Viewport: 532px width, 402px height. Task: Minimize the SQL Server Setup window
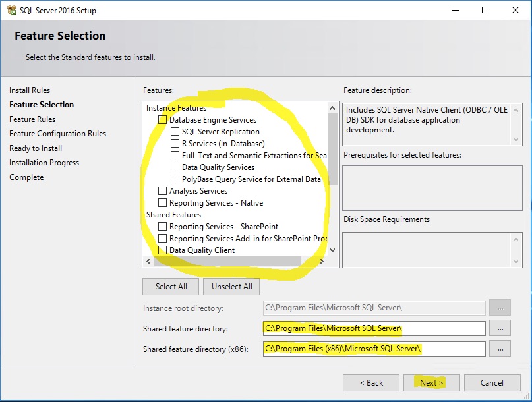(456, 10)
